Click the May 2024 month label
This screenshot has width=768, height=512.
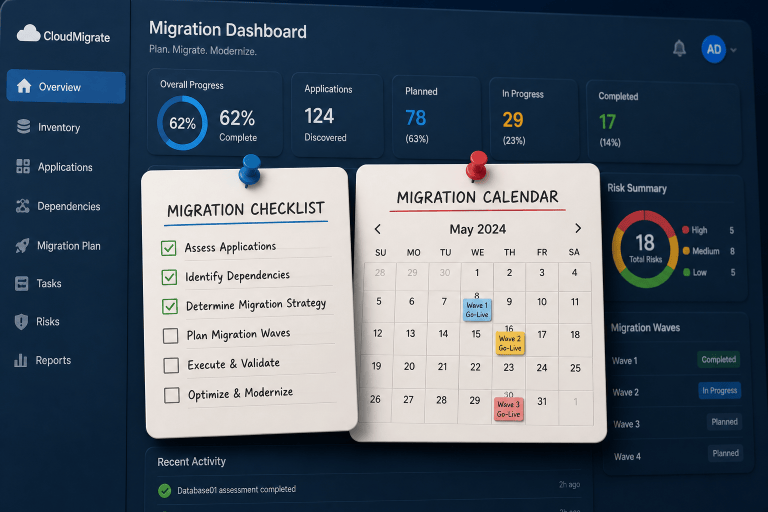[x=478, y=229]
